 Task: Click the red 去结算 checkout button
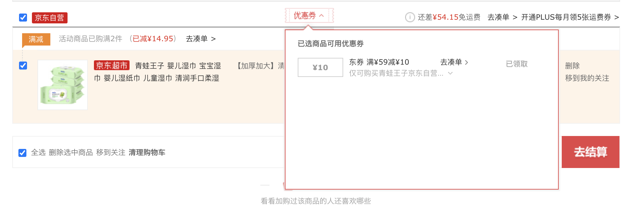(591, 152)
